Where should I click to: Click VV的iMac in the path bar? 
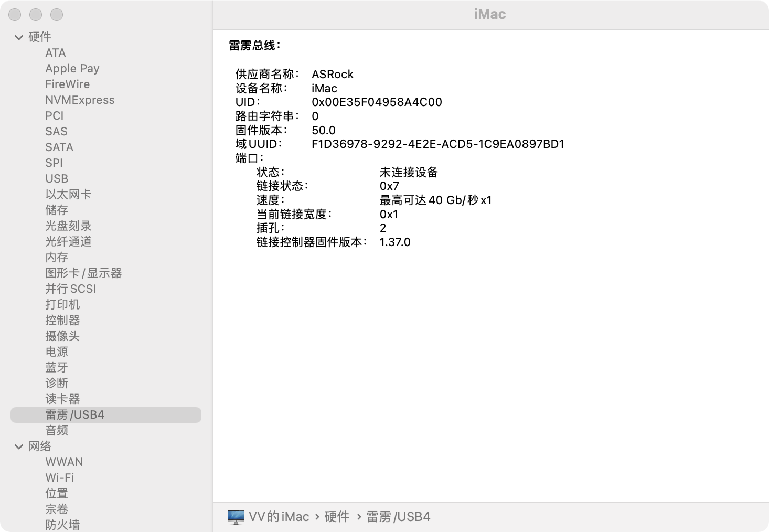click(x=279, y=517)
